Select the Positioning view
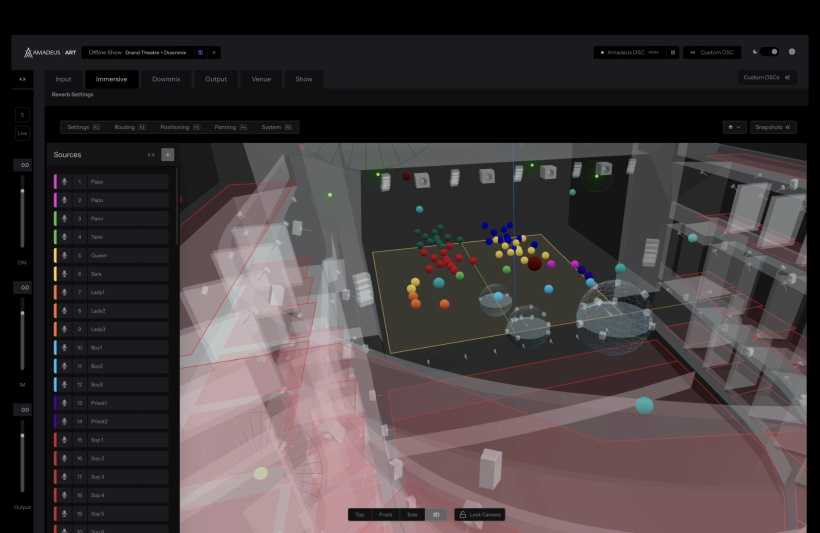 [x=180, y=127]
